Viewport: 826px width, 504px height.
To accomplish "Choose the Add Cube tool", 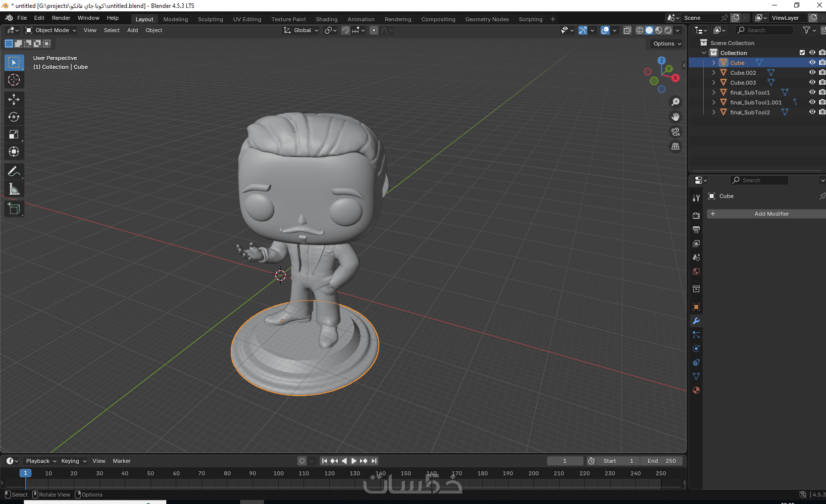I will [14, 209].
